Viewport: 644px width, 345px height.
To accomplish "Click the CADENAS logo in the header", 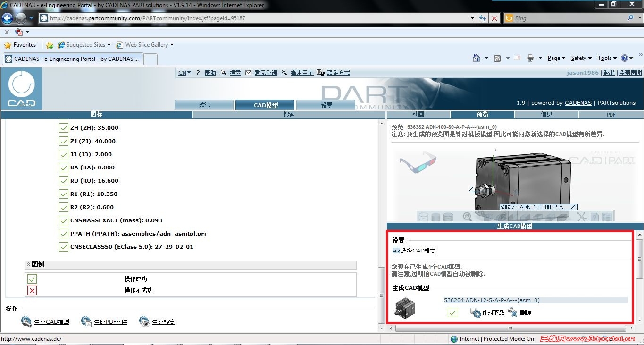I will tap(21, 89).
